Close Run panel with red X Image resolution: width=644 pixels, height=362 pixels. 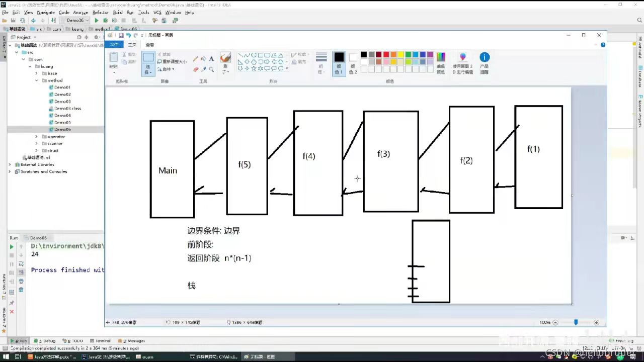click(12, 312)
